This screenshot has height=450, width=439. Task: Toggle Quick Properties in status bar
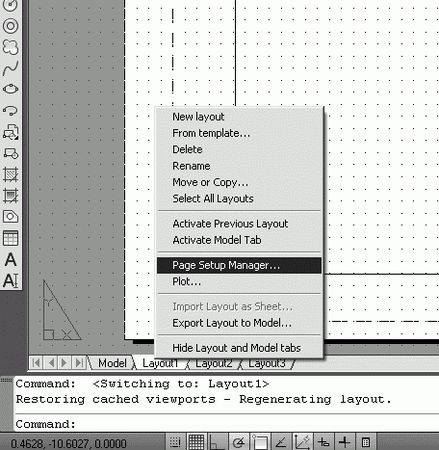[x=366, y=442]
